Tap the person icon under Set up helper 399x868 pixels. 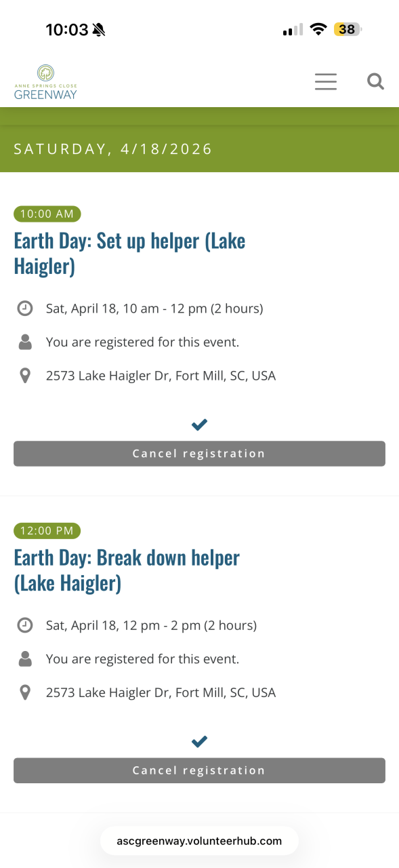(x=25, y=342)
